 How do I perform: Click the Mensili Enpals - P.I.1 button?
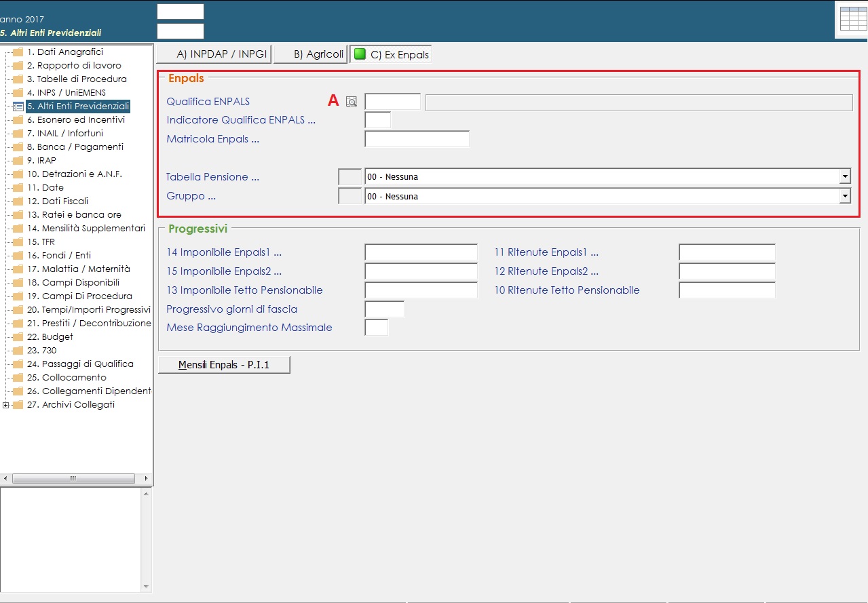[x=224, y=365]
